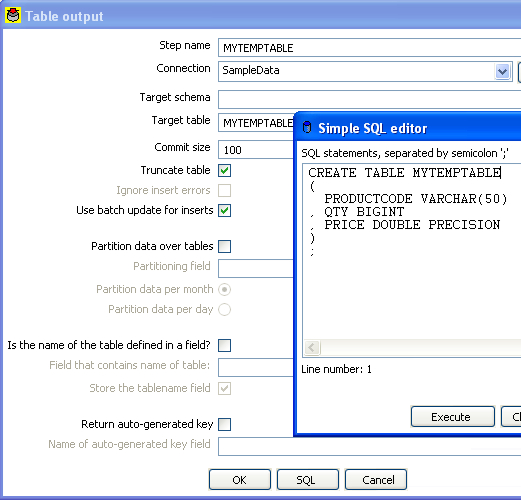Click the OK button
This screenshot has width=521, height=500.
240,480
